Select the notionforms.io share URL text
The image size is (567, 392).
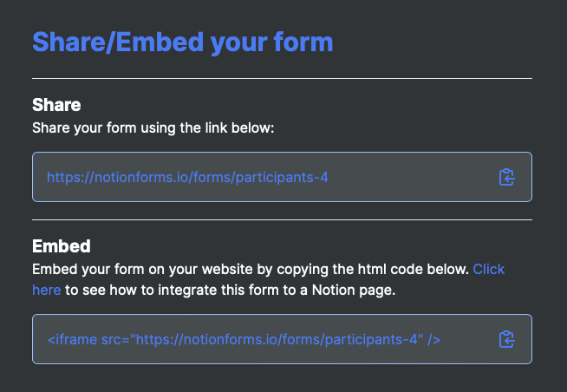pos(187,177)
